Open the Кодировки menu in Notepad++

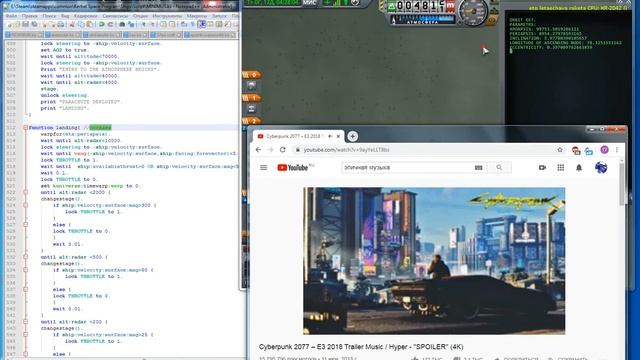86,16
